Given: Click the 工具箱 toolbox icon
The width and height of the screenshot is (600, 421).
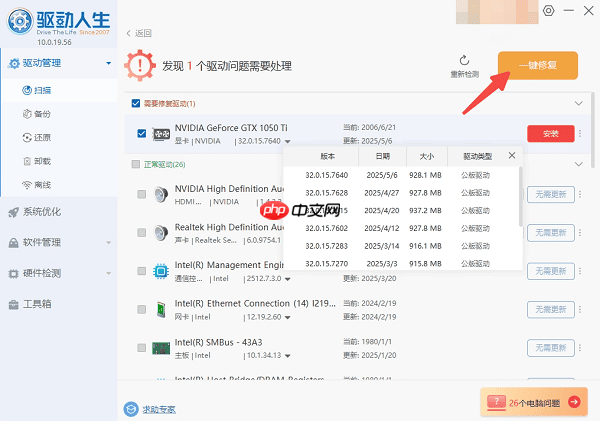Looking at the screenshot, I should [13, 304].
